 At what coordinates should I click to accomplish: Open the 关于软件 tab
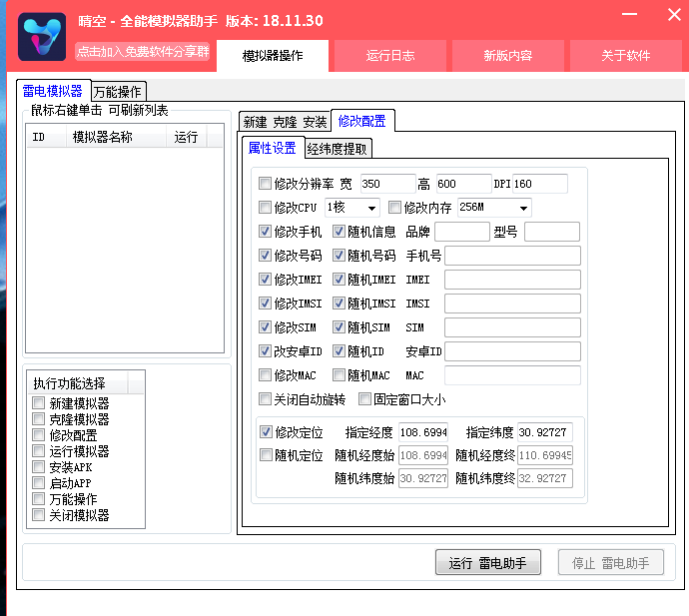626,56
